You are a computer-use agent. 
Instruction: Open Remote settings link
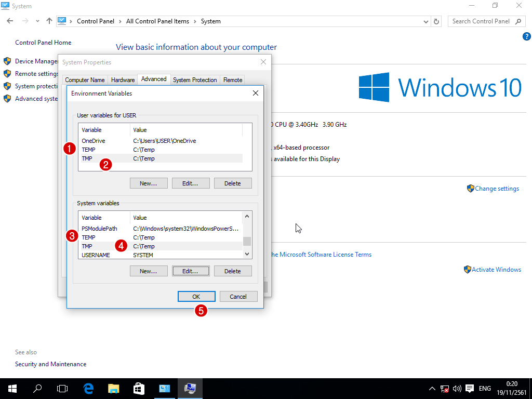tap(36, 74)
